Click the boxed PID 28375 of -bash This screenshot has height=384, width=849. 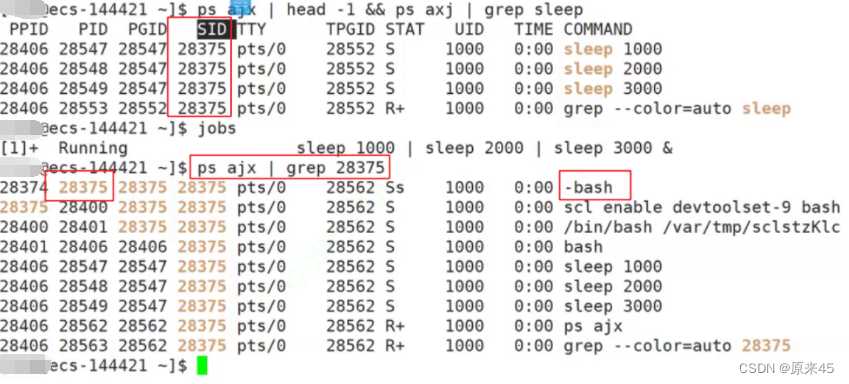(x=79, y=186)
